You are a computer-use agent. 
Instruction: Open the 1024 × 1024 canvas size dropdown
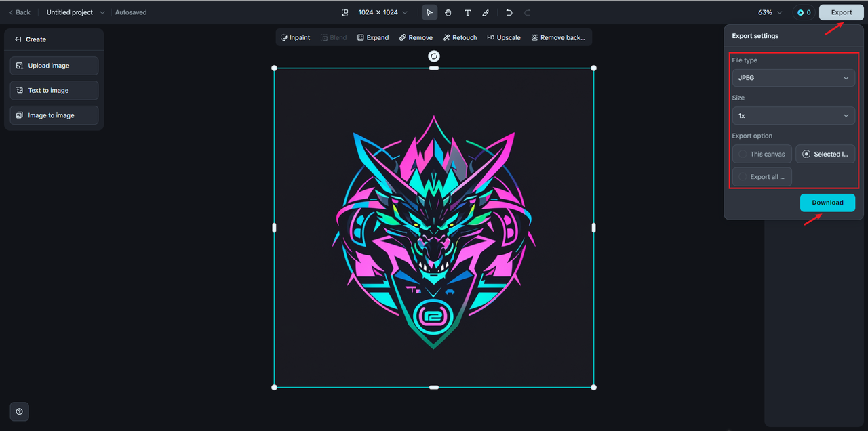point(383,12)
